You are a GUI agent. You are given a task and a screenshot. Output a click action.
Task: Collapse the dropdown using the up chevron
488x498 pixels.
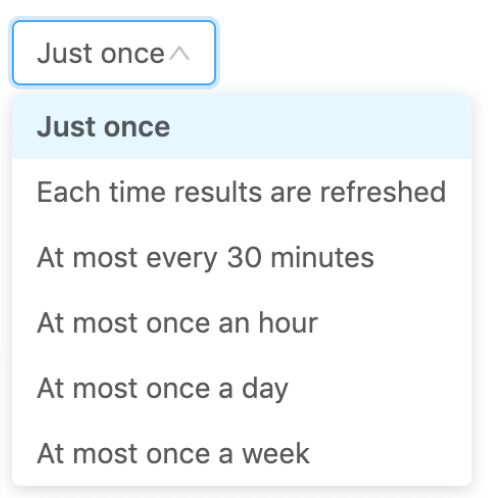(179, 53)
